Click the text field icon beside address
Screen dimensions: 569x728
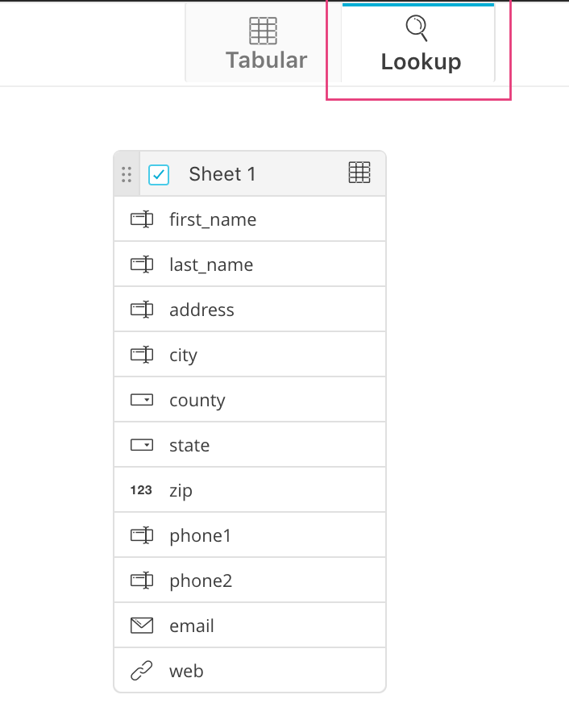(142, 310)
